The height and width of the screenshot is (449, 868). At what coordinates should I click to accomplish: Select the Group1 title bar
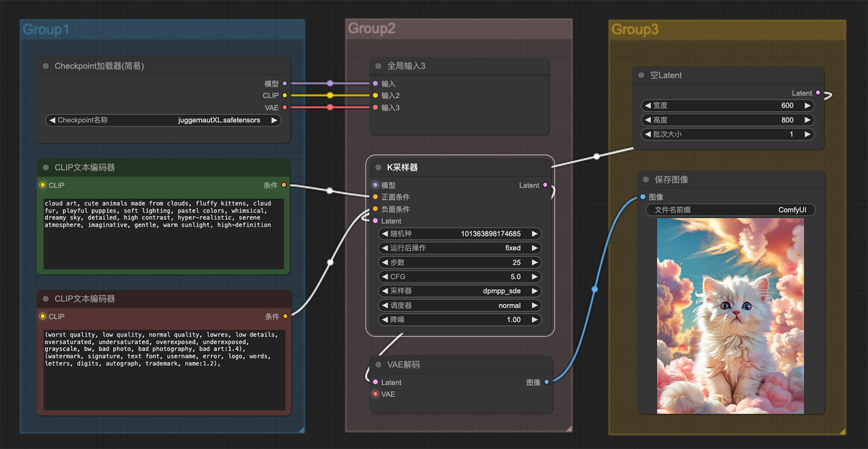163,30
